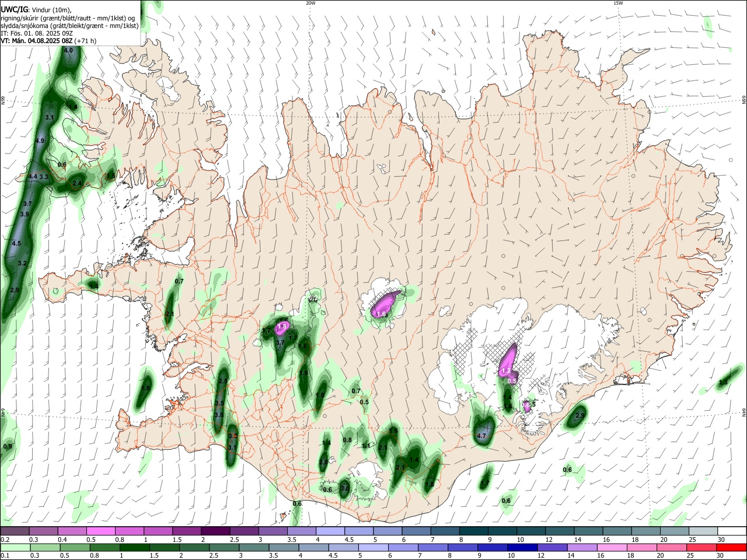Image resolution: width=747 pixels, height=560 pixels.
Task: Click the '1.3' value near the right edge
Action: coord(723,383)
